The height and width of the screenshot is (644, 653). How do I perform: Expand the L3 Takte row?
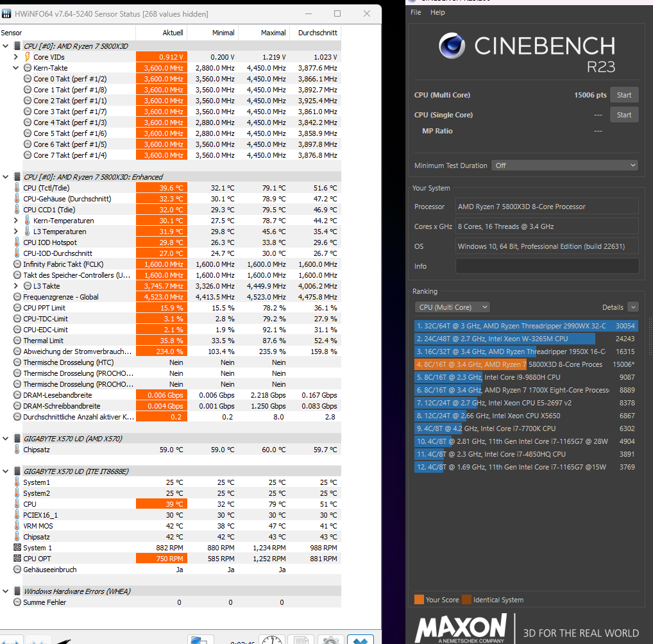point(16,286)
